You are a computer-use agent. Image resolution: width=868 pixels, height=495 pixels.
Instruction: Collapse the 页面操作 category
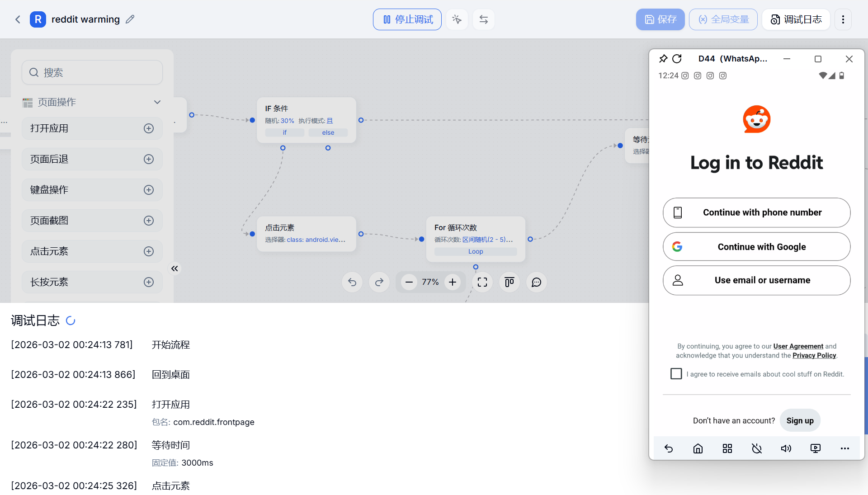click(157, 102)
